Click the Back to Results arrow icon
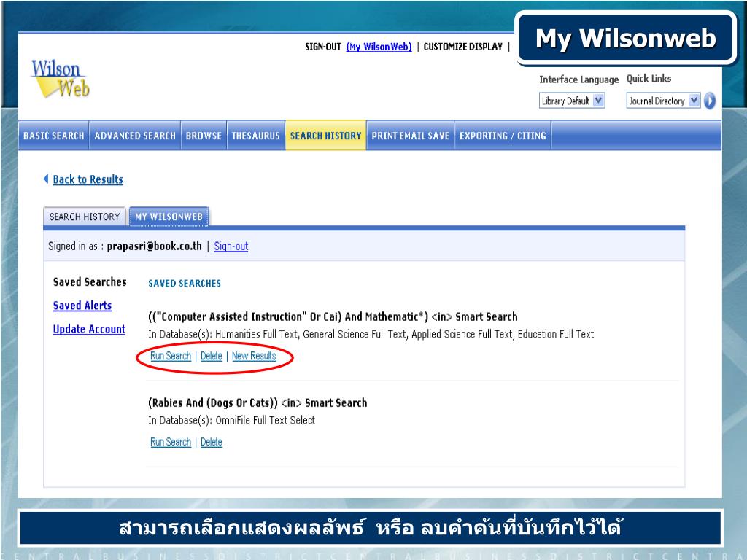Screen dimensions: 747x560 point(46,179)
